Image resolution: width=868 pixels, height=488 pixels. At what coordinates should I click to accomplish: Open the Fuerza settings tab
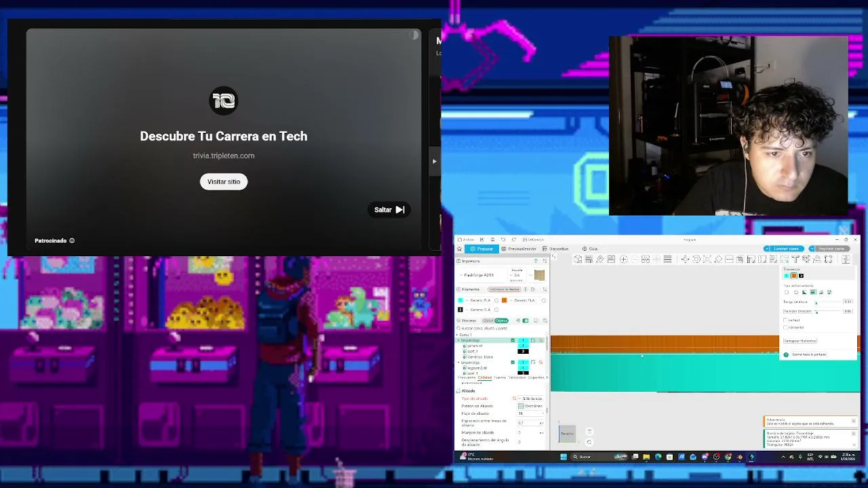[x=500, y=378]
